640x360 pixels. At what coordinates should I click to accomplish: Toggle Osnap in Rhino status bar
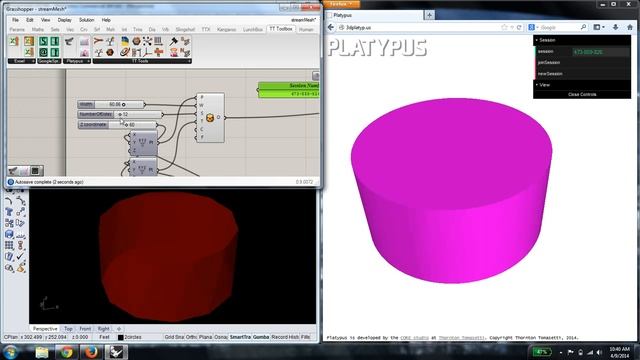(221, 337)
